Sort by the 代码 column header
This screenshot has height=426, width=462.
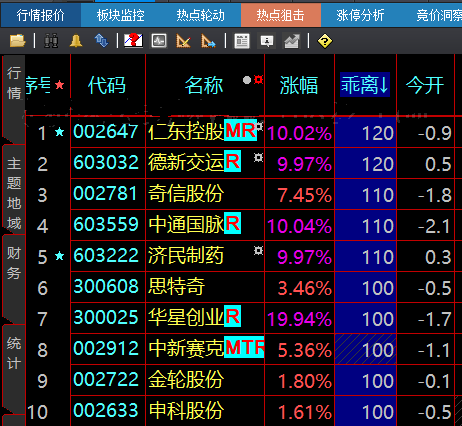[107, 85]
